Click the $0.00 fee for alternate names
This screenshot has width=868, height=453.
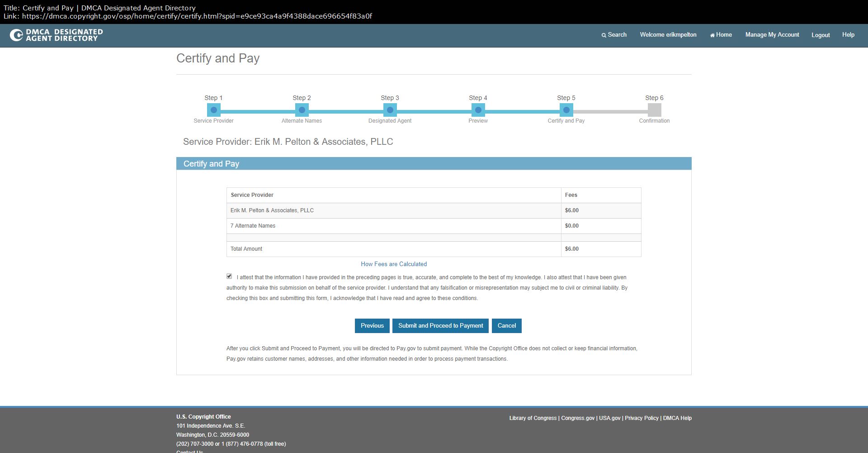(x=572, y=226)
